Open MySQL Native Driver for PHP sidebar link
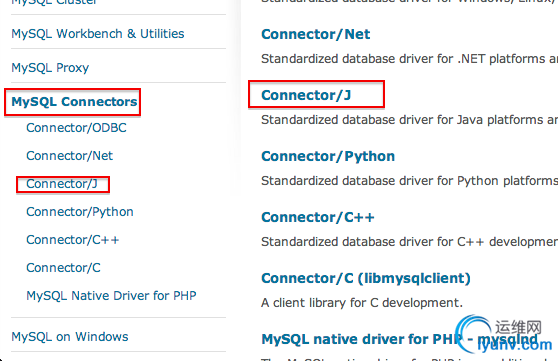Screen dimensions: 558x361 pyautogui.click(x=111, y=296)
